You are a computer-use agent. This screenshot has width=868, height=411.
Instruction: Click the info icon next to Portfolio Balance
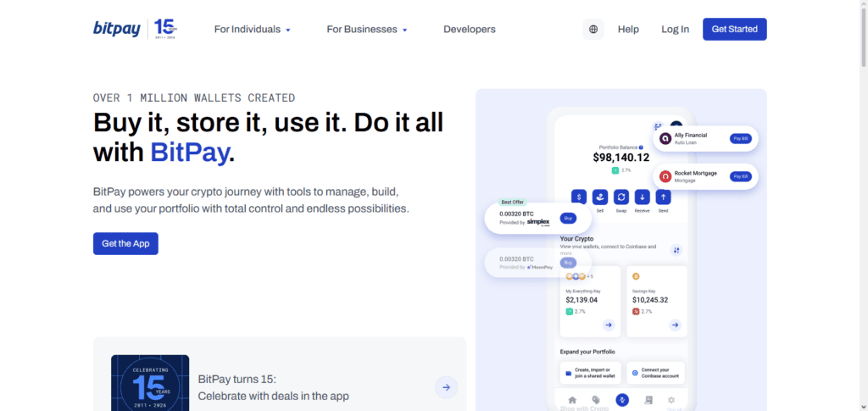pos(641,147)
